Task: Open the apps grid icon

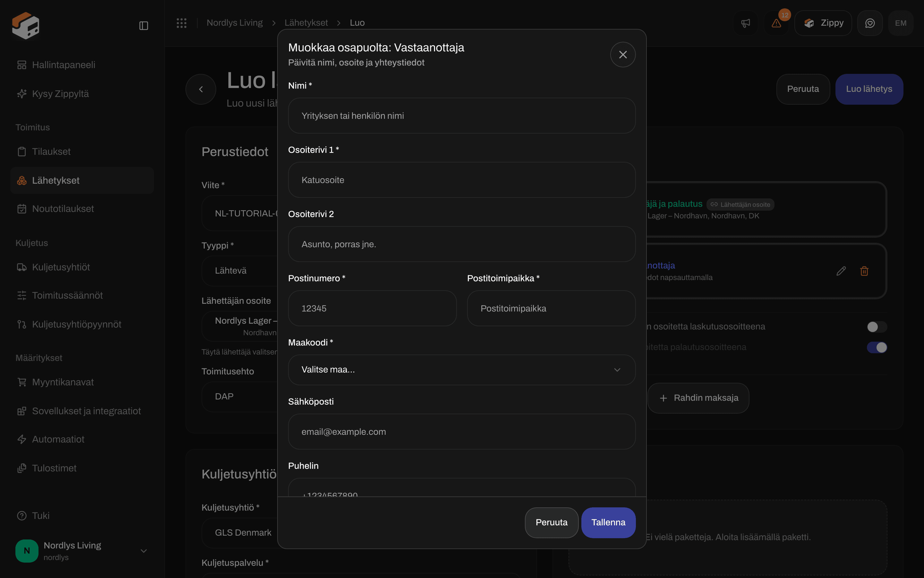Action: [181, 23]
